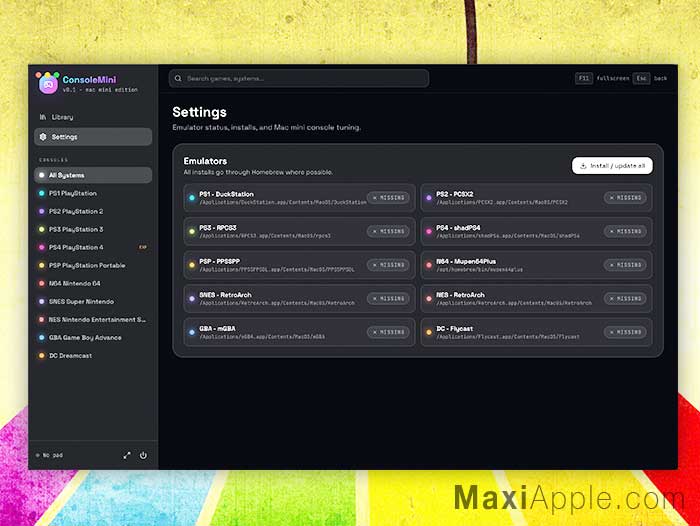Focus the Search games, systems field

click(x=299, y=79)
